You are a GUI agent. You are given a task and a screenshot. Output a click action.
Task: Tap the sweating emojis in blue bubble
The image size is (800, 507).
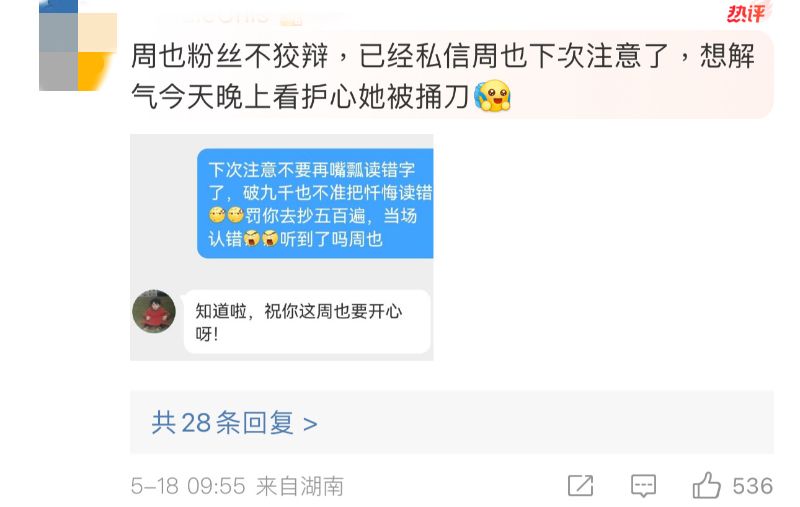[x=226, y=215]
